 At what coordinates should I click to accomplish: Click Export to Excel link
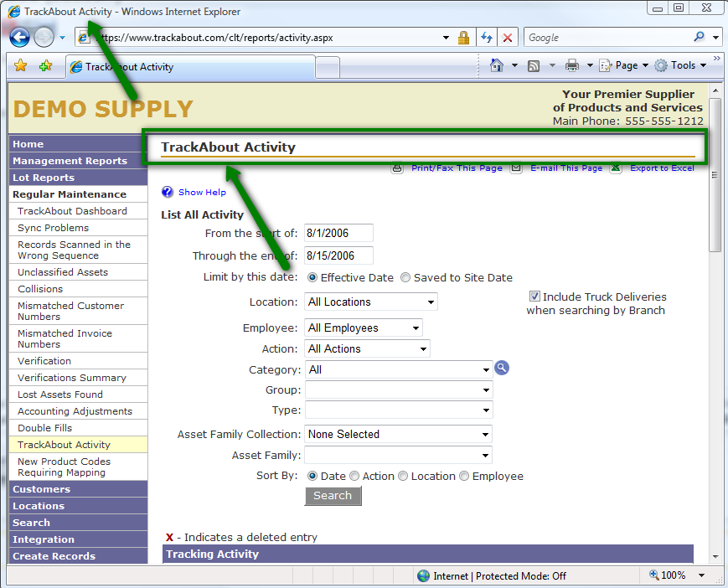coord(662,168)
